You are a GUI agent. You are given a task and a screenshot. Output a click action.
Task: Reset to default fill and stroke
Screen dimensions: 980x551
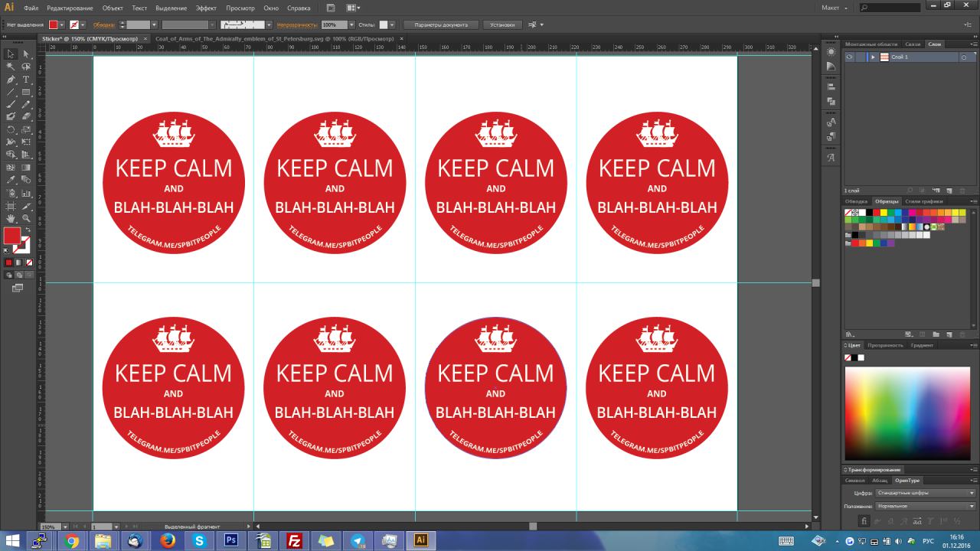7,249
